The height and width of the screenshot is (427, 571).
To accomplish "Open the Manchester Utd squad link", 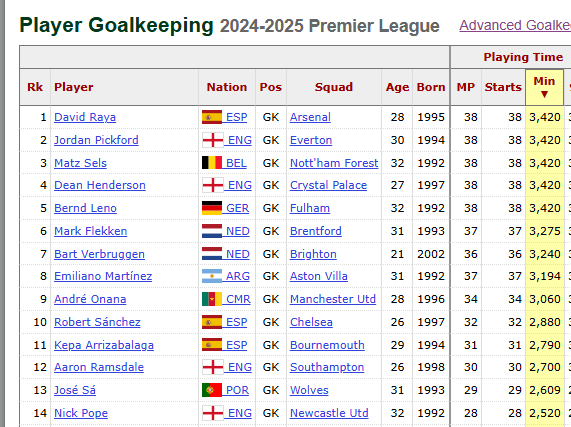I will click(332, 299).
